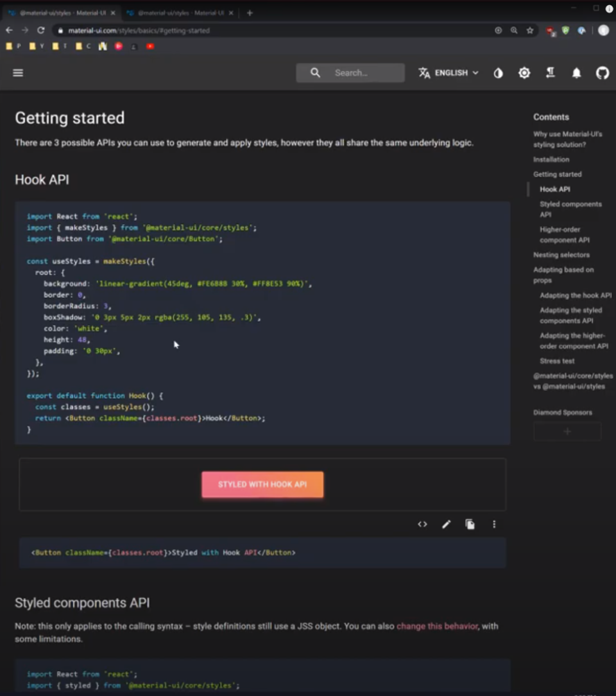Switch to the first Material-UI tab
The image size is (616, 696).
click(62, 13)
